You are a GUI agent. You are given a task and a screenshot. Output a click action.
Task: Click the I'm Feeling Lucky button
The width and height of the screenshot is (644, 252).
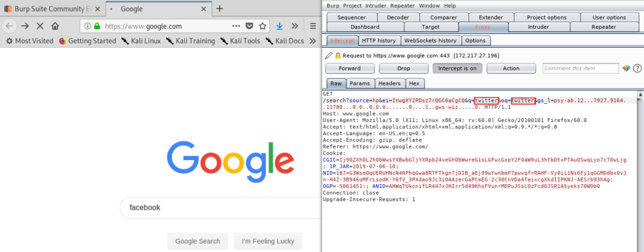[x=268, y=241]
